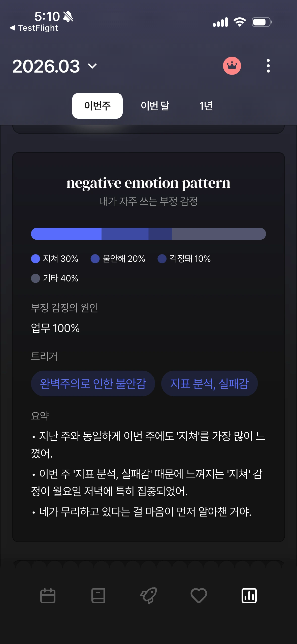Tap the 걱정돼 10% legend dot
Viewport: 297px width, 644px height.
162,259
